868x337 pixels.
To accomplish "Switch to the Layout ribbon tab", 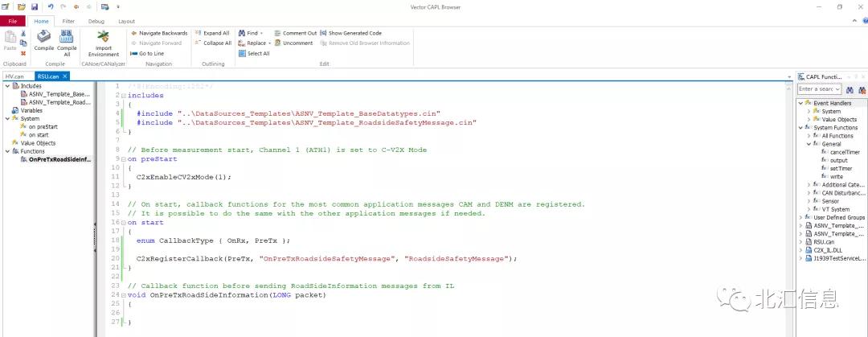I will (x=127, y=21).
